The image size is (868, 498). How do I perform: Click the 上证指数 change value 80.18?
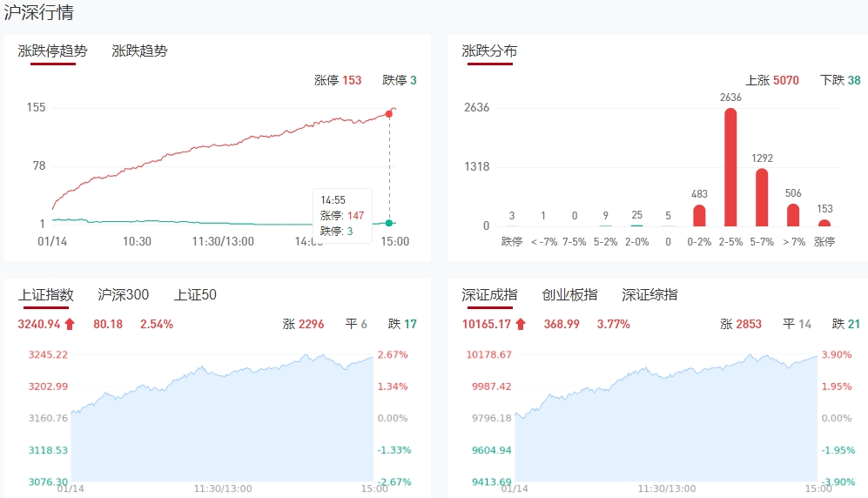pyautogui.click(x=108, y=324)
